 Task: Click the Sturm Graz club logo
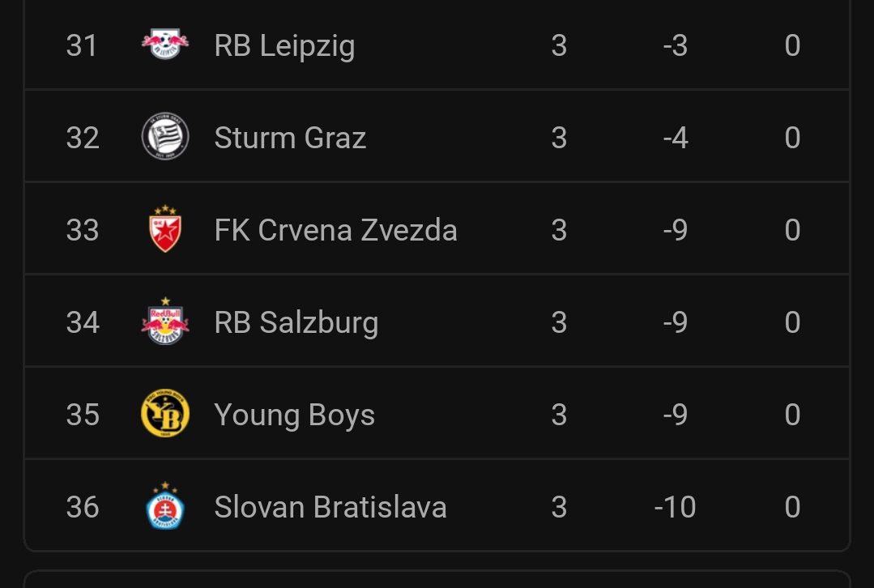pyautogui.click(x=165, y=137)
